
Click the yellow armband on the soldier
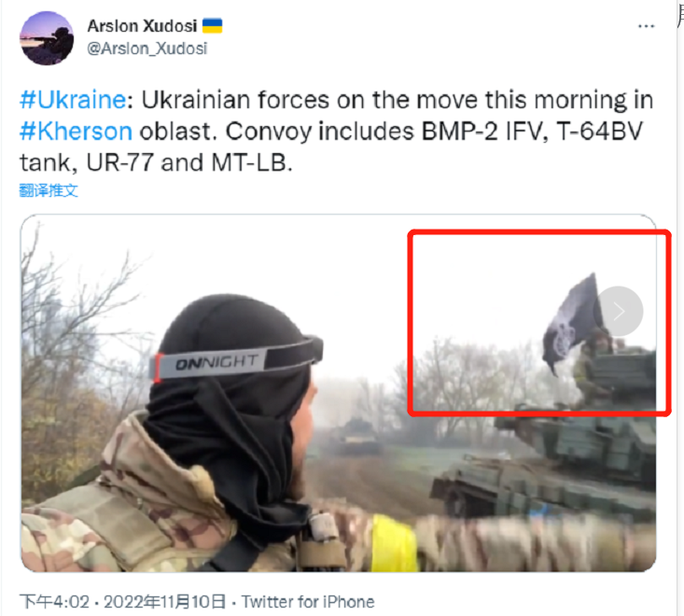pos(394,543)
